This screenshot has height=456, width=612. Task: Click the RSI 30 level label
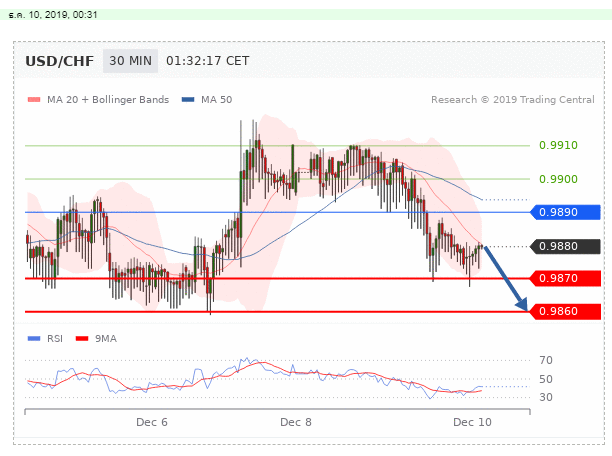546,397
